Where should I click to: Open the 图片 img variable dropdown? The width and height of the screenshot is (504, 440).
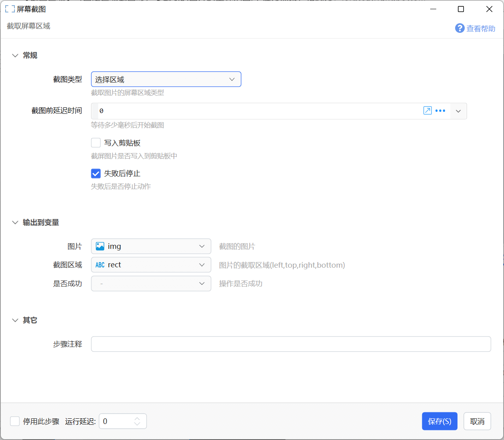[x=151, y=246]
